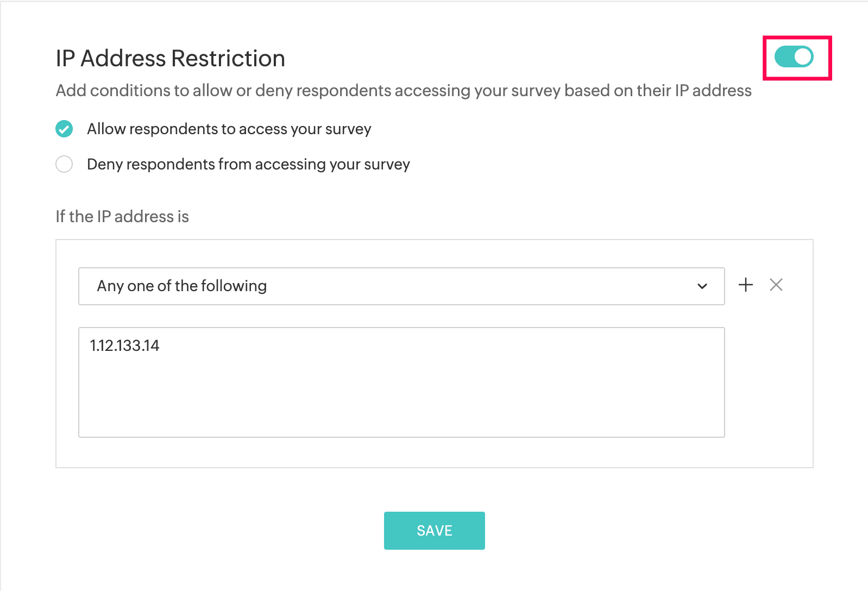Viewport: 868px width, 591px height.
Task: Turn off the IP Address Restriction switch
Action: click(794, 56)
